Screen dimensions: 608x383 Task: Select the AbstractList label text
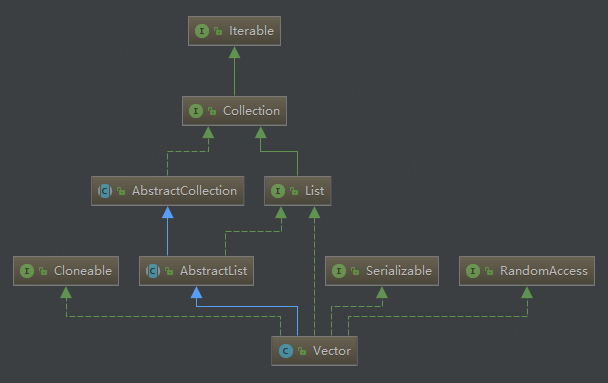click(x=213, y=271)
